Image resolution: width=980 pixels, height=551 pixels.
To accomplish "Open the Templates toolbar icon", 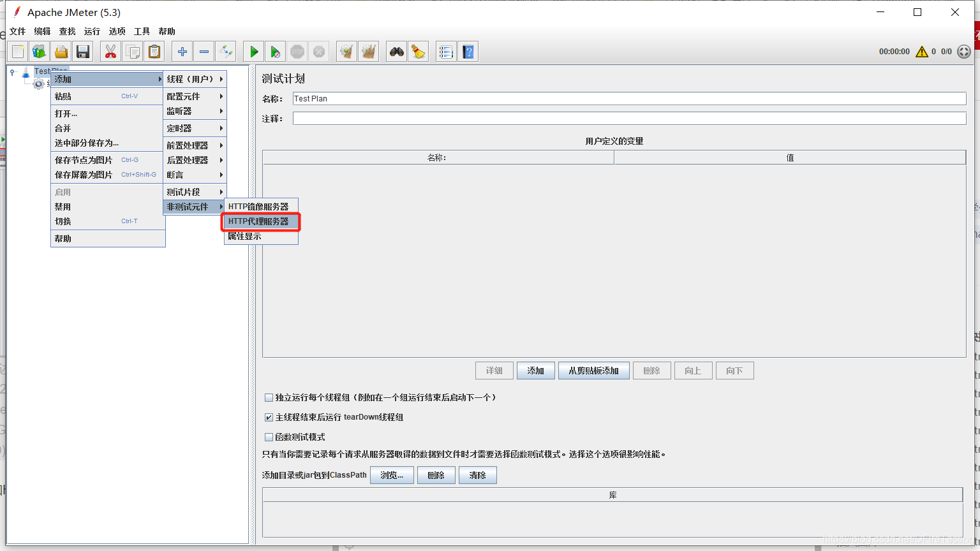I will point(40,52).
